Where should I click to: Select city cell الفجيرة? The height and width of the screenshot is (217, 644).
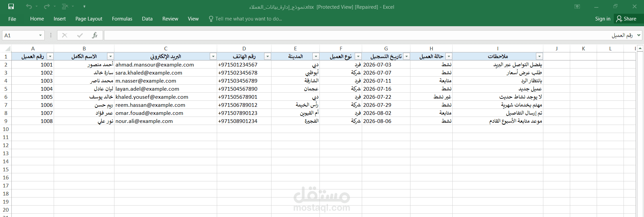pos(296,121)
